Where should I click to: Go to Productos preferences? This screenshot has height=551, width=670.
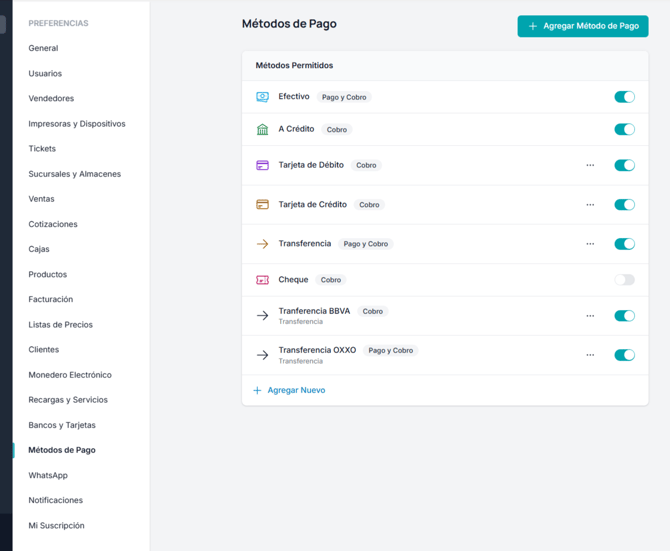(x=48, y=274)
